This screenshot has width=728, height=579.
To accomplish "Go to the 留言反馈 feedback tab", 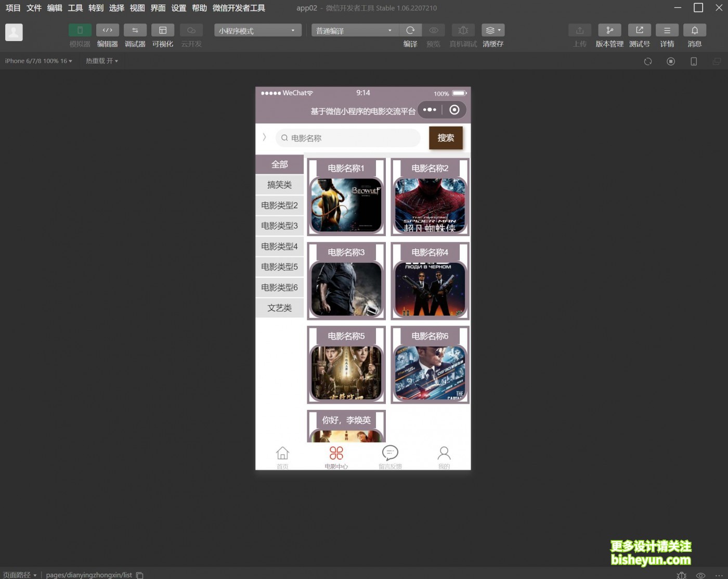I will click(x=390, y=457).
